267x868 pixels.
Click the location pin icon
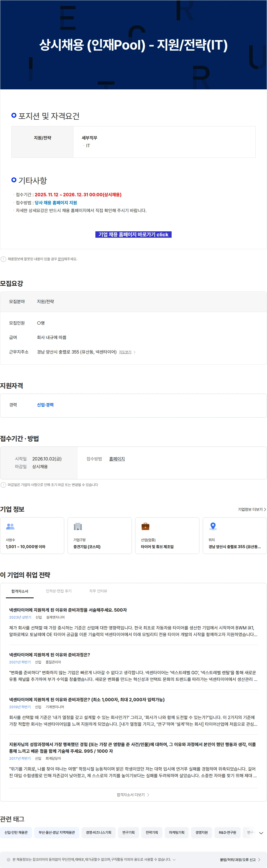click(213, 526)
